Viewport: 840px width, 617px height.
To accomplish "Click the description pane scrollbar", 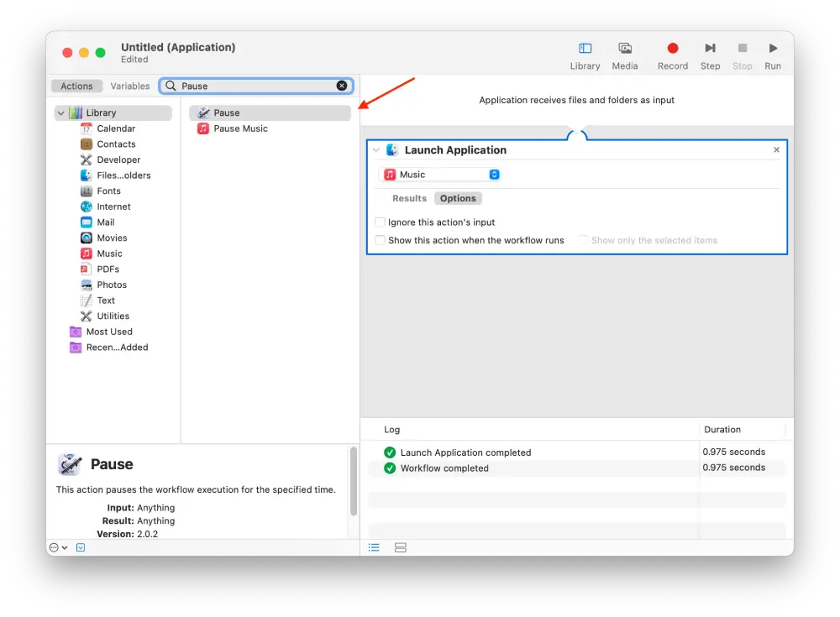I will (x=353, y=481).
